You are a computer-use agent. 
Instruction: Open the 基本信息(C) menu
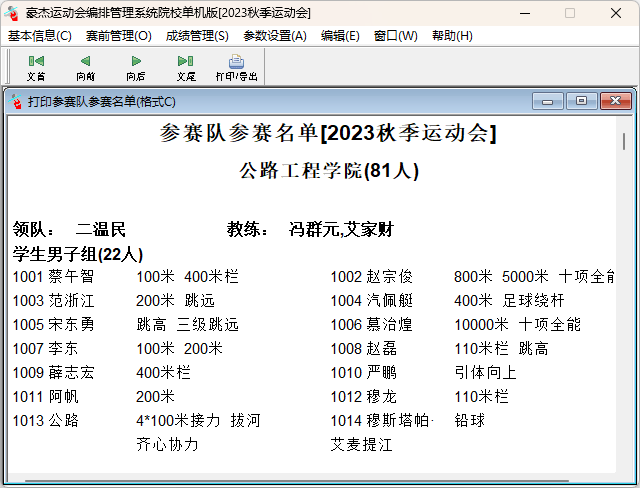[40, 36]
